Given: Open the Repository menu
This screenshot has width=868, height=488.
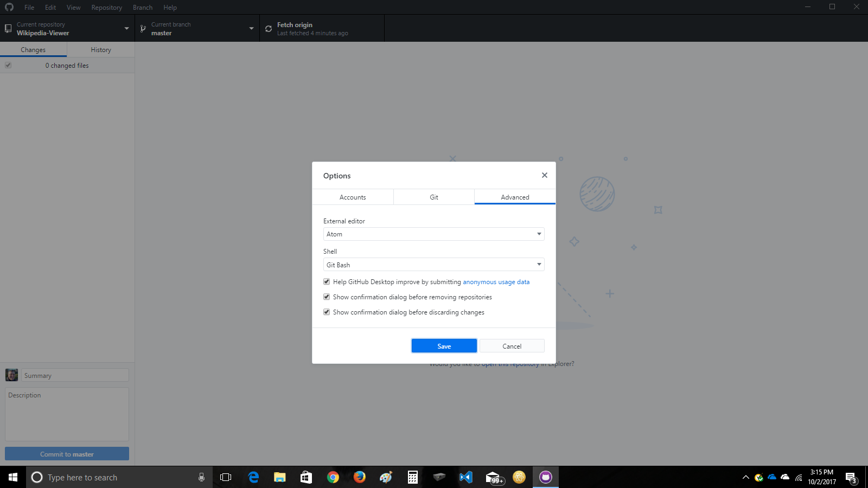Looking at the screenshot, I should 106,8.
